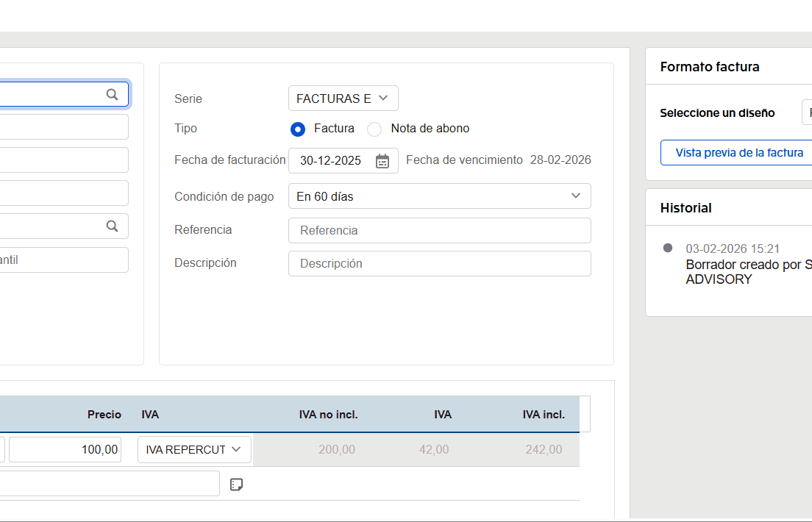Screen dimensions: 812x522
Task: Click the field with 'antil' placeholder text
Action: pos(63,260)
